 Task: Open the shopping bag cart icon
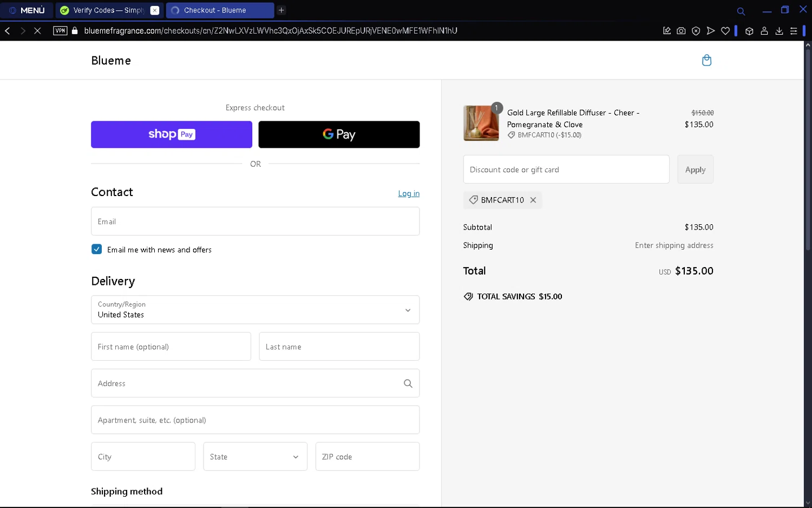click(706, 60)
